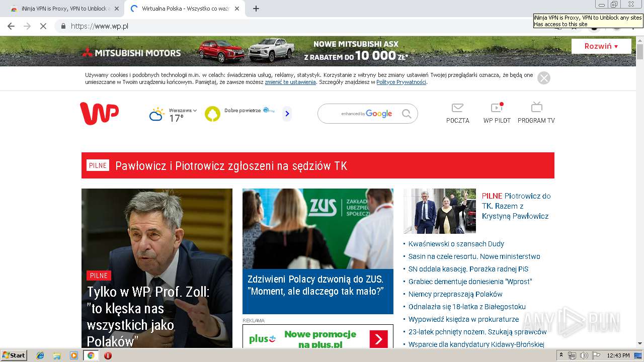This screenshot has height=362, width=644.
Task: Click the ZUS article photo
Action: (318, 229)
